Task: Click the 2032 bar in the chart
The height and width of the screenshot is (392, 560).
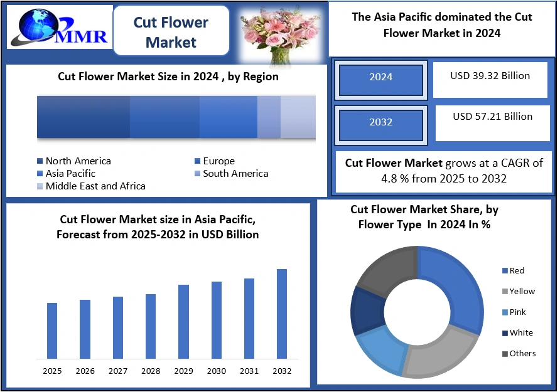Action: (x=282, y=314)
